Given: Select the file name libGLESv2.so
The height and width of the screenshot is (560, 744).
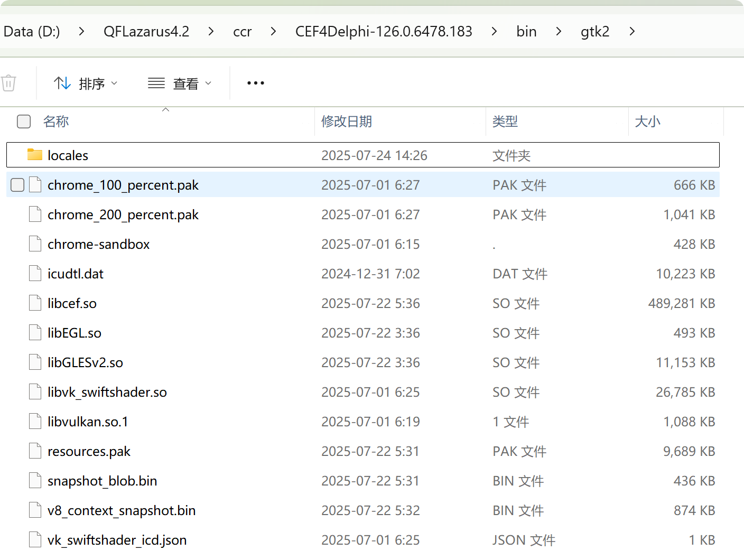Looking at the screenshot, I should 85,362.
